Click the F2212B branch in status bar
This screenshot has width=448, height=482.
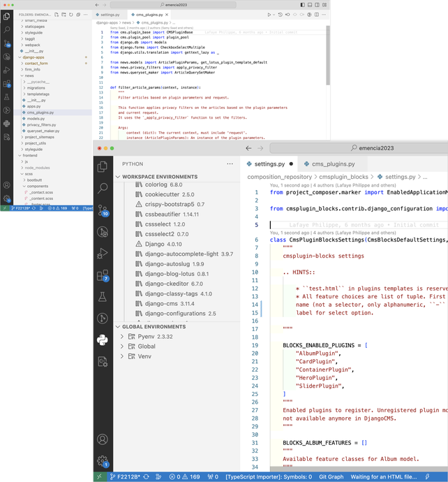point(127,477)
